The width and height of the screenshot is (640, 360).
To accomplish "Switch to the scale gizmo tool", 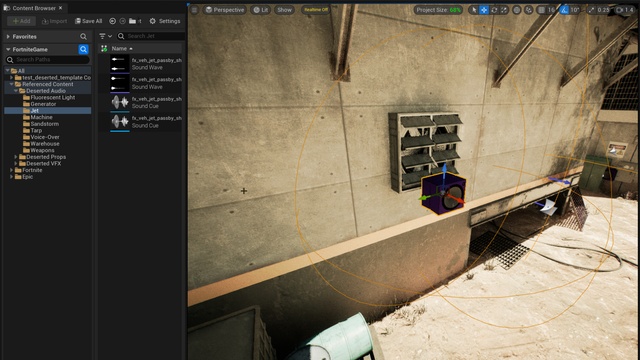I will [x=504, y=10].
